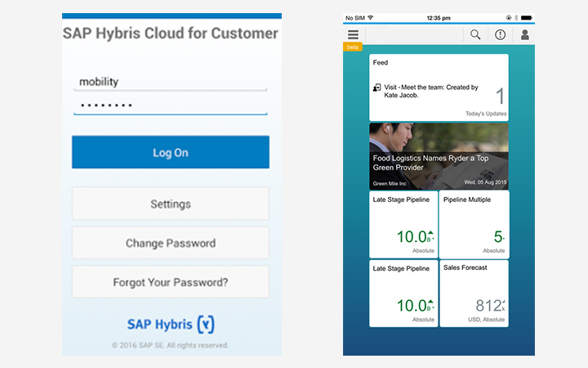The width and height of the screenshot is (588, 368).
Task: Tap Wi-Fi indicator in status bar
Action: pos(371,18)
